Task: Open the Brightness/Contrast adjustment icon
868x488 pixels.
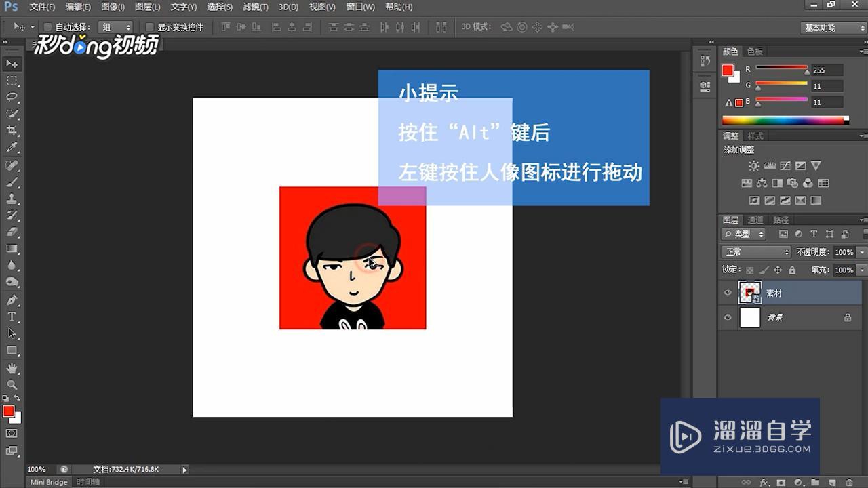Action: pos(754,165)
